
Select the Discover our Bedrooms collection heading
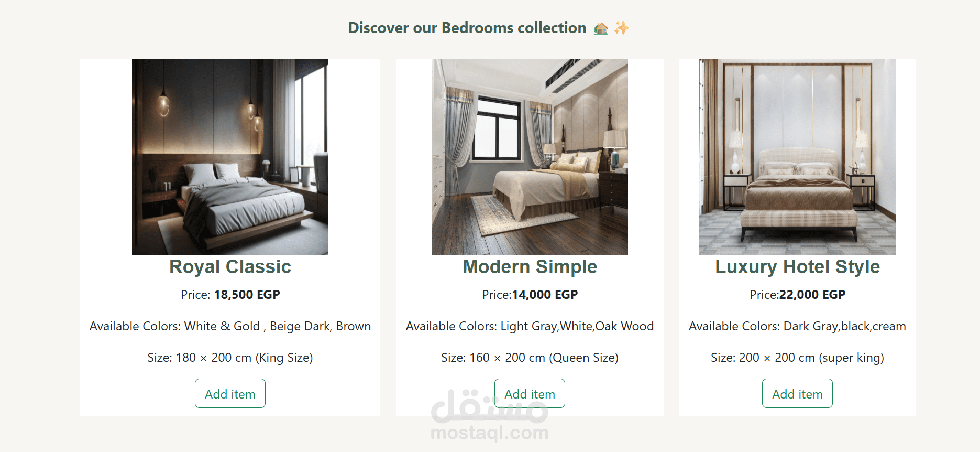pyautogui.click(x=467, y=28)
